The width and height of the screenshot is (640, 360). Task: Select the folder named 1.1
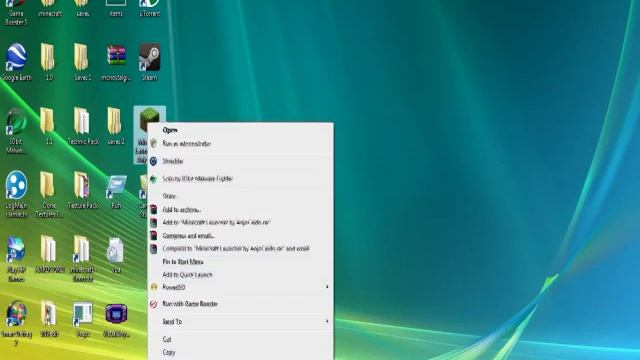49,126
